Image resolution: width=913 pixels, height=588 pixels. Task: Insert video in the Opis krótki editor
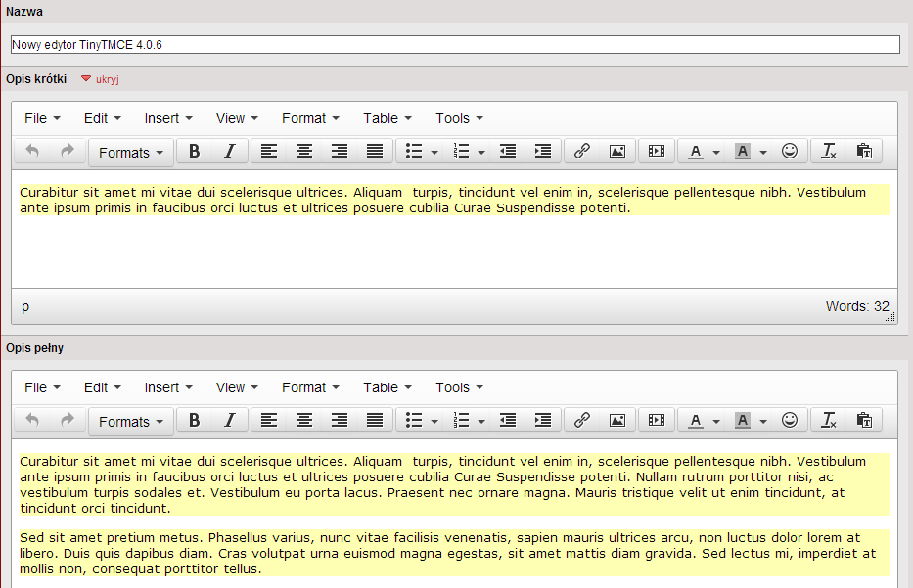click(657, 152)
